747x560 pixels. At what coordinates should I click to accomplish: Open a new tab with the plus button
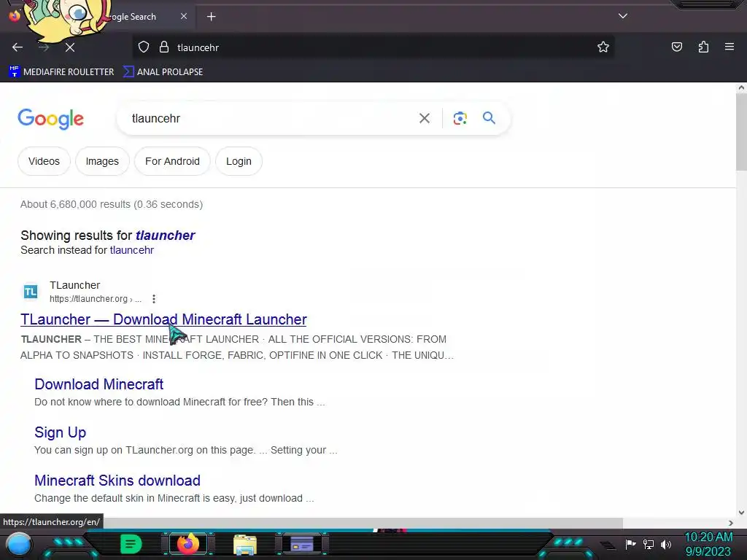211,17
